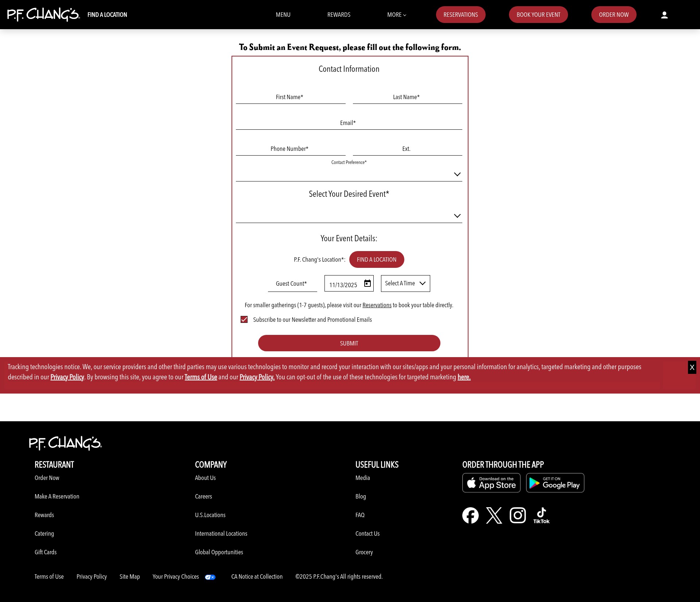
Task: Click the date field showing 11/13/2025
Action: coord(349,284)
